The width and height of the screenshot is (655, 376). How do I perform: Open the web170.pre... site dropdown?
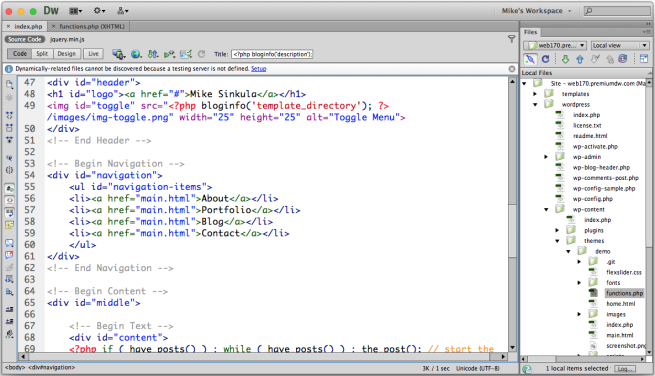coord(555,45)
